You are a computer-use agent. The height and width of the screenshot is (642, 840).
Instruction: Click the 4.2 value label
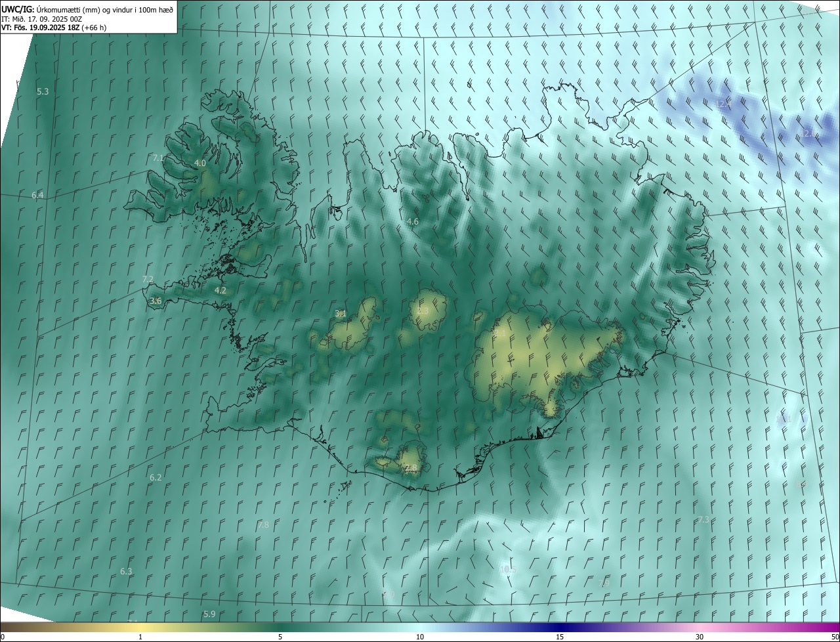[x=220, y=290]
